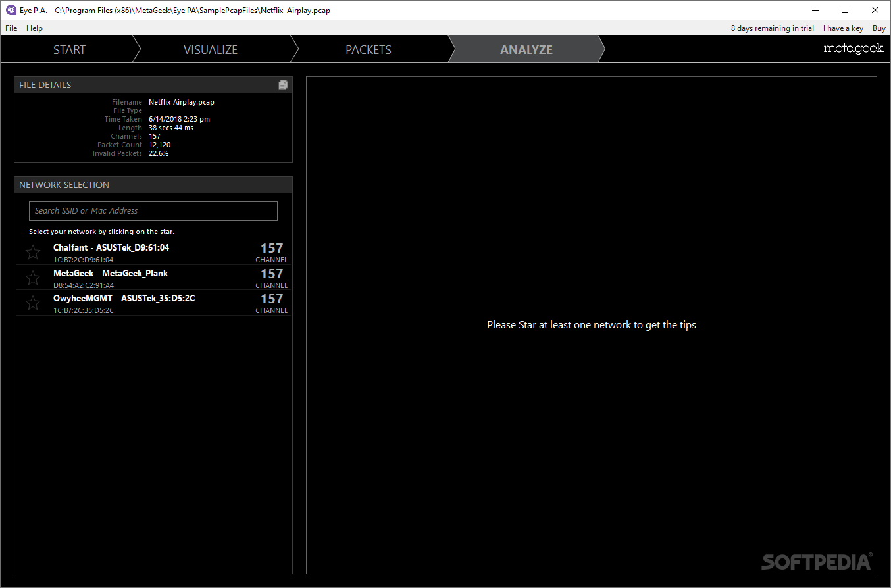Close the Eye P.A. window

tap(875, 10)
